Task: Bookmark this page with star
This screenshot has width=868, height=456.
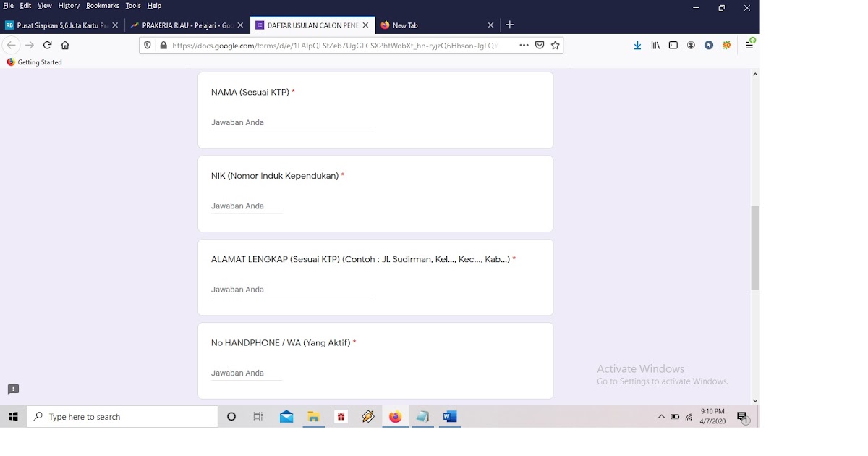Action: (x=556, y=45)
